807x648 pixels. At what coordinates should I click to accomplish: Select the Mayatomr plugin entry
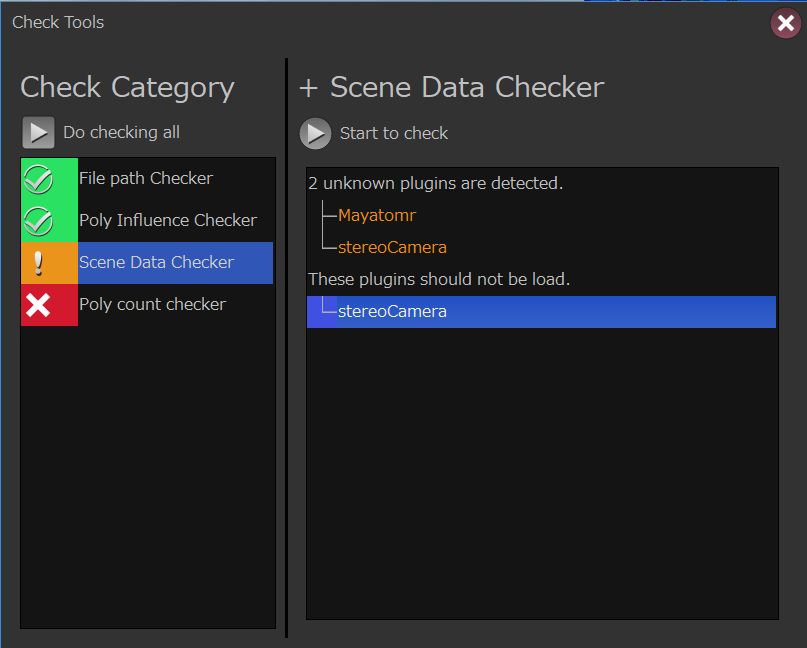(x=376, y=215)
